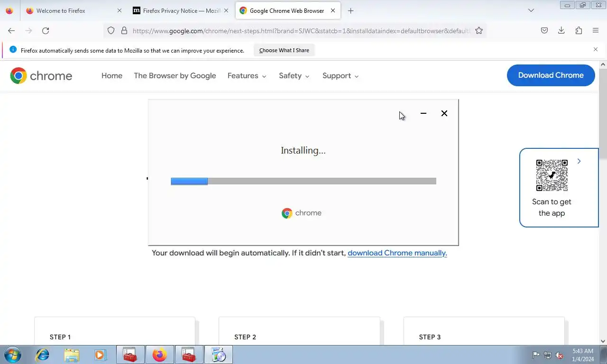
Task: Open Windows Explorer folder on taskbar
Action: 72,355
